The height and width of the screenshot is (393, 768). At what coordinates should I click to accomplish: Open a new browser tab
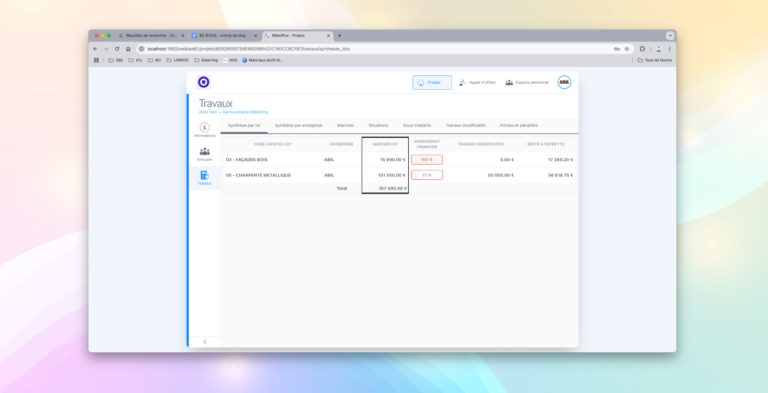(x=339, y=36)
